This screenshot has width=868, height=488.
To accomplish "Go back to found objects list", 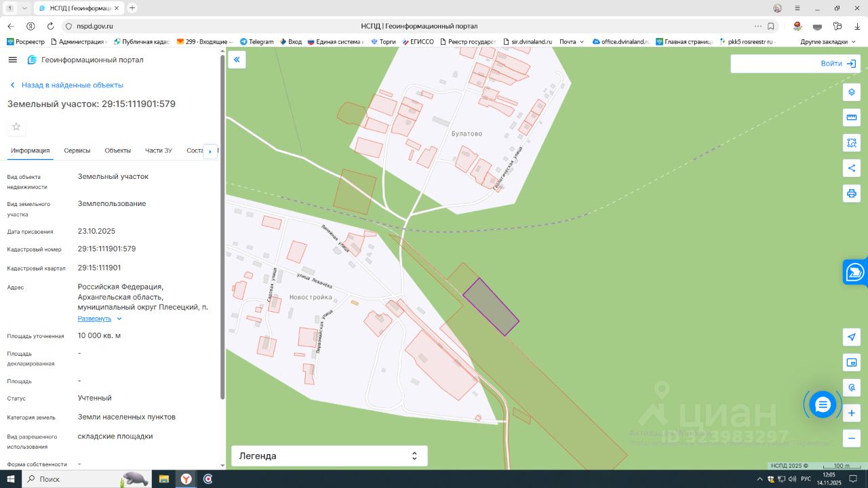I will 67,85.
